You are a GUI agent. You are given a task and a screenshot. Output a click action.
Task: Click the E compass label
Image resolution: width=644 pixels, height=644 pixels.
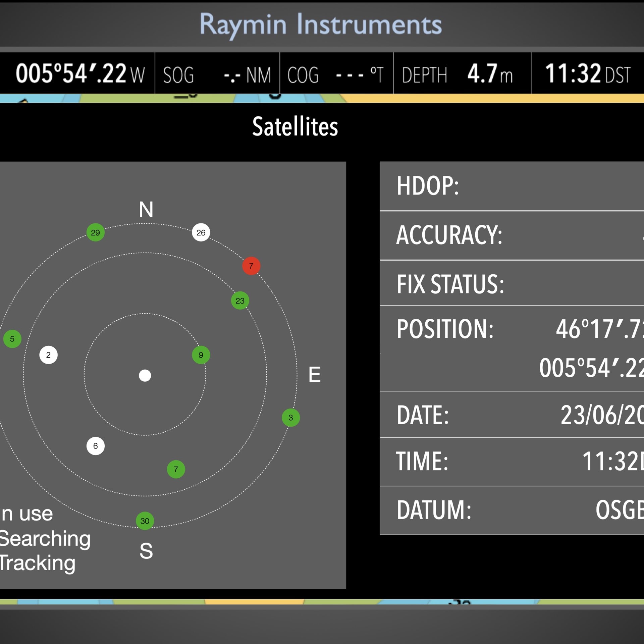point(315,375)
